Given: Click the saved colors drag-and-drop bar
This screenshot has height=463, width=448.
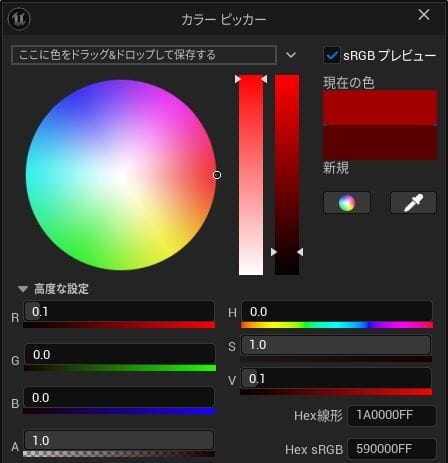Looking at the screenshot, I should [x=144, y=55].
